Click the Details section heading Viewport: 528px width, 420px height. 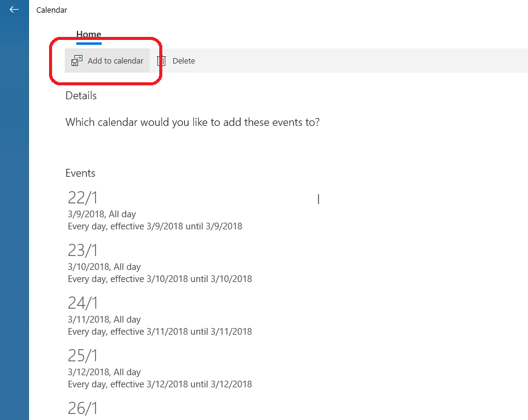[81, 95]
